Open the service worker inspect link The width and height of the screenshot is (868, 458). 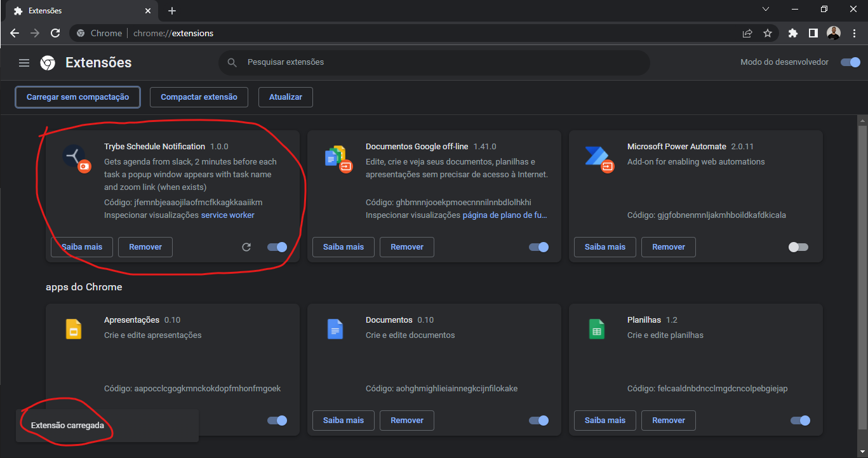pos(228,215)
